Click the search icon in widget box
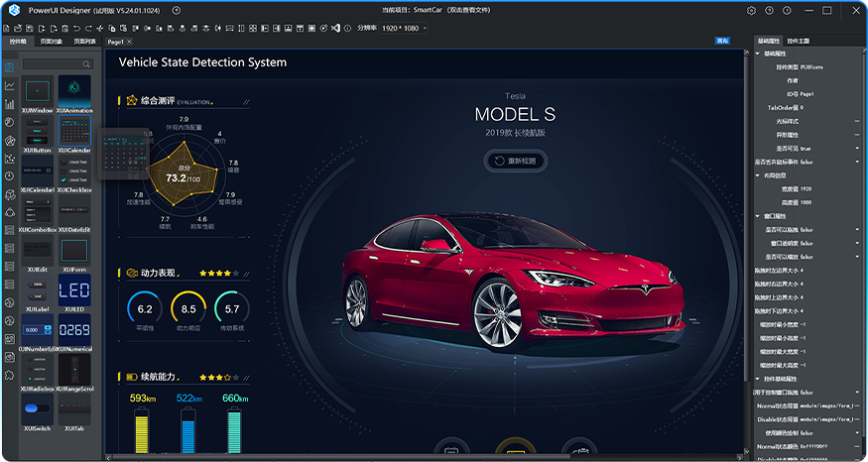This screenshot has height=462, width=868. point(86,64)
